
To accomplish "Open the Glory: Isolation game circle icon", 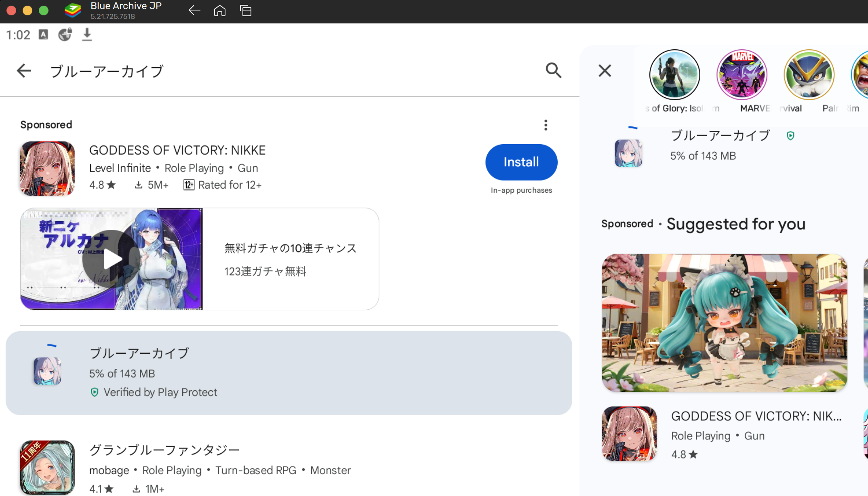I will [674, 75].
